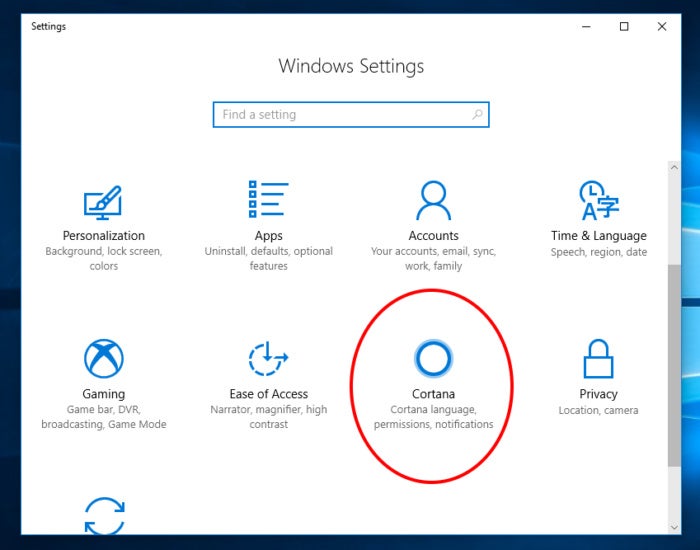Click the Gaming label
This screenshot has height=550, width=700.
[x=104, y=394]
